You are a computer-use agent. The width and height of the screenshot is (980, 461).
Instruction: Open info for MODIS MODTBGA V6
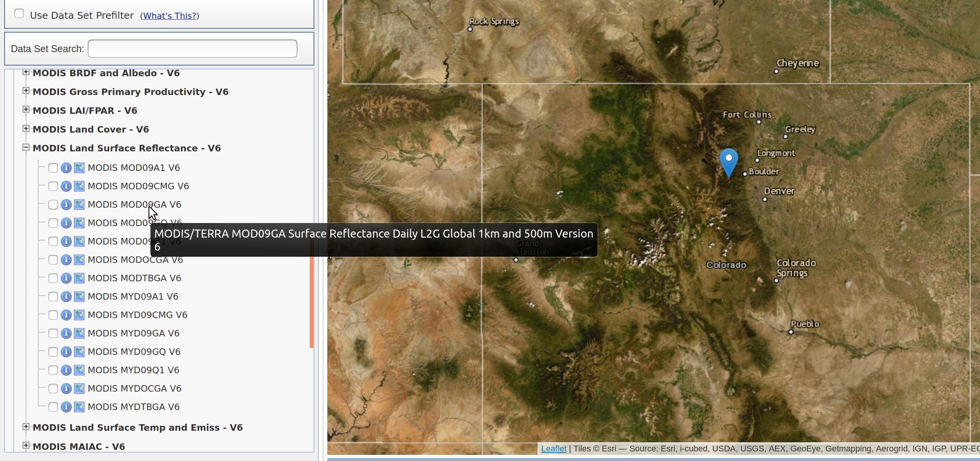tap(66, 278)
